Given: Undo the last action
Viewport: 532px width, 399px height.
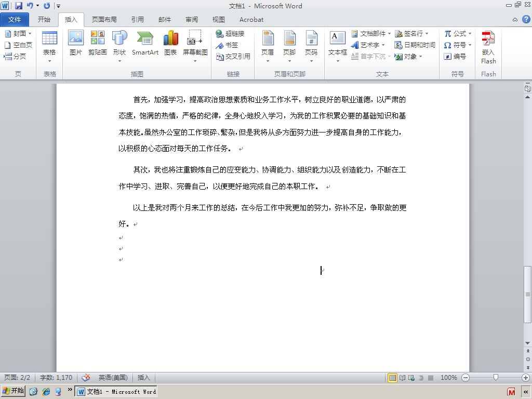Looking at the screenshot, I should pos(30,6).
